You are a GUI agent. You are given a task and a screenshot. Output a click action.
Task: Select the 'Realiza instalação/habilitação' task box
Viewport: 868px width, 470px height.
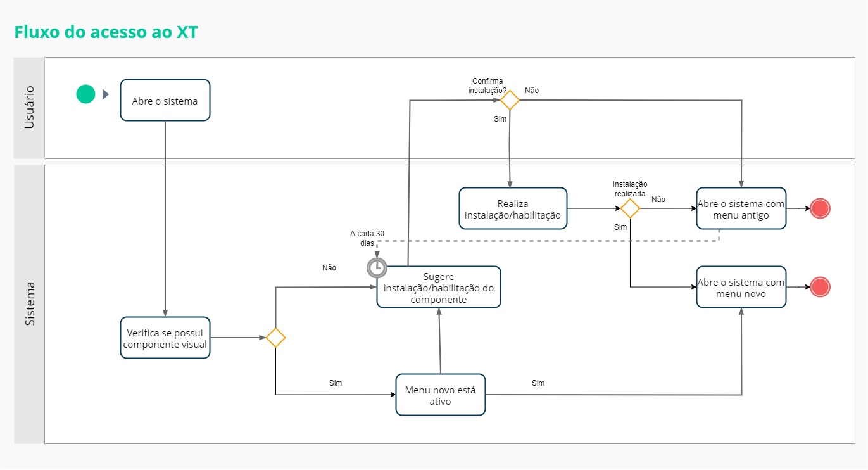513,208
